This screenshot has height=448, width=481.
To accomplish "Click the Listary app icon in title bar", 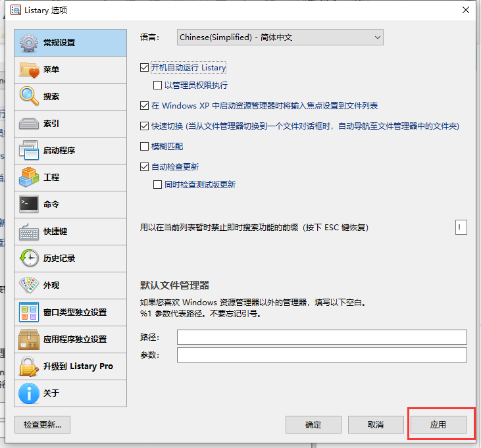I will [x=16, y=10].
